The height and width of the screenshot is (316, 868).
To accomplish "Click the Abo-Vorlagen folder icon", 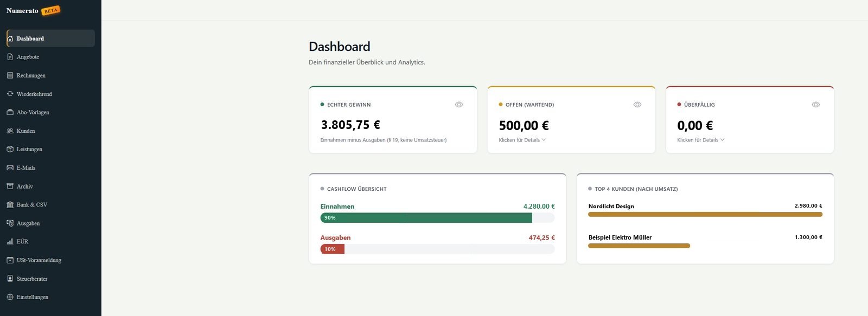I will tap(10, 112).
